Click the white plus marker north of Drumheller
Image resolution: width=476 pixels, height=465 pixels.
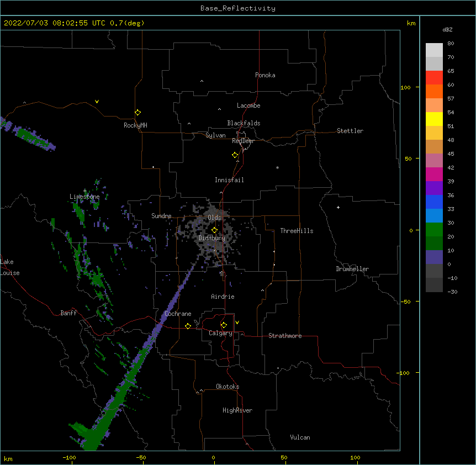coord(338,207)
